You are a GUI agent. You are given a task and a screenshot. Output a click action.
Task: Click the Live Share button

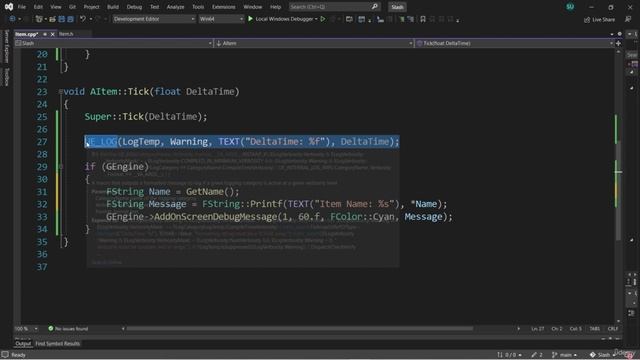coord(599,19)
